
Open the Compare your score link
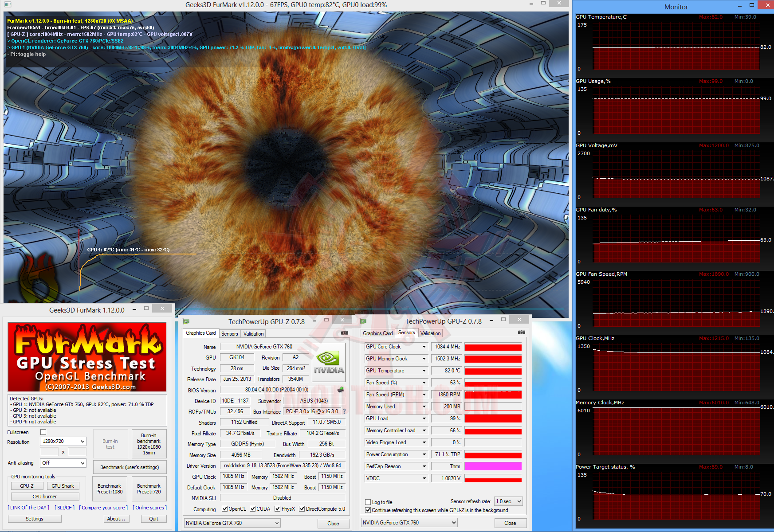(103, 508)
